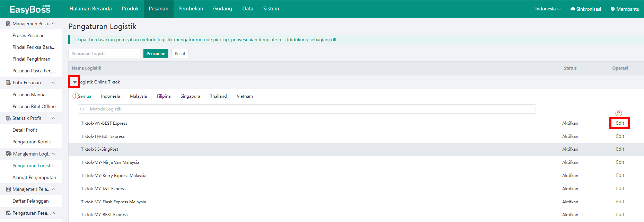644x222 pixels.
Task: Select the Singapura country tab
Action: pos(190,96)
